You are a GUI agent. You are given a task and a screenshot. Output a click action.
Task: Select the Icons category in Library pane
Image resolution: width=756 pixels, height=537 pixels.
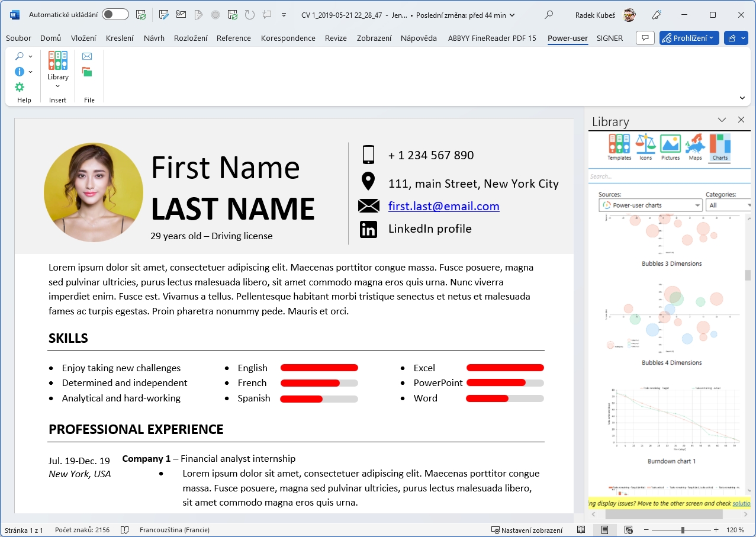[x=645, y=147]
